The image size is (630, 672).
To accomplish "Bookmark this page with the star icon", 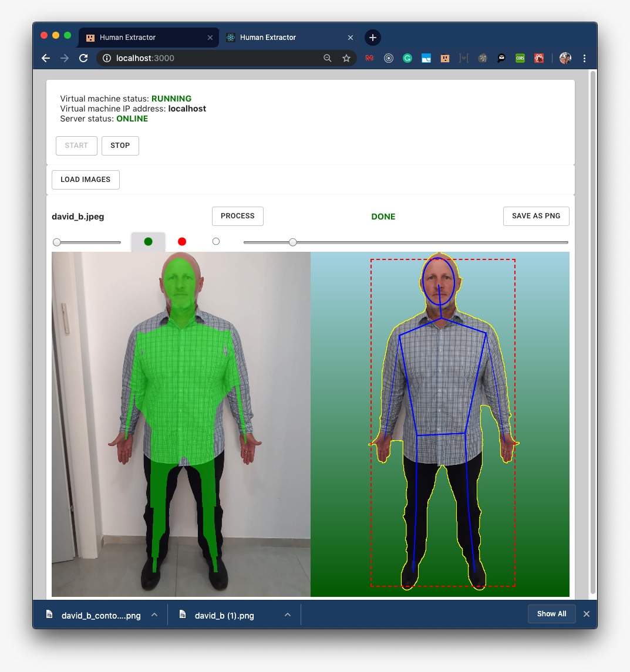I will (346, 58).
